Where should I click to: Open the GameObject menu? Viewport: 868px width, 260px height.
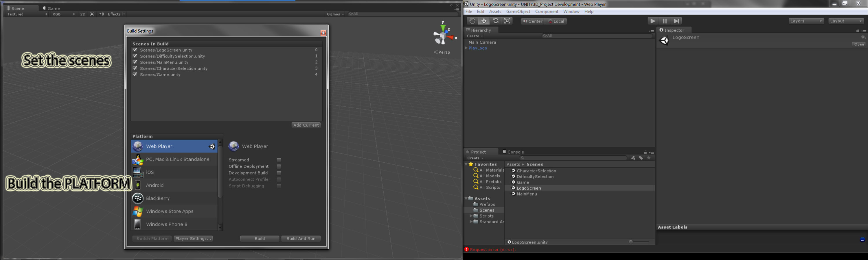pos(518,12)
